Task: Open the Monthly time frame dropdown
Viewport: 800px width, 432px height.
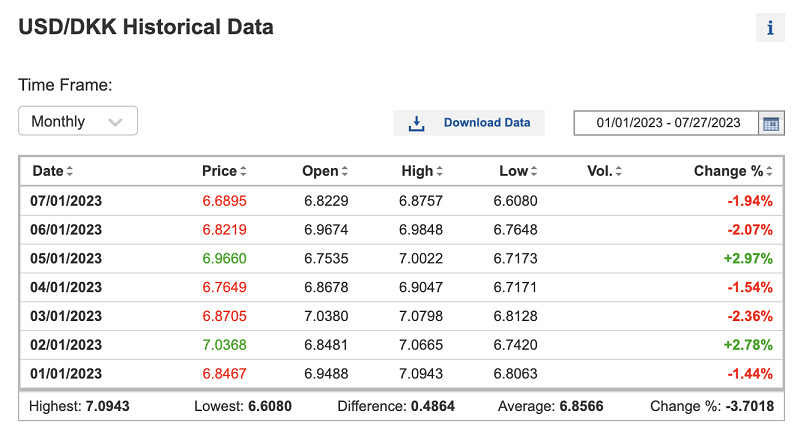Action: [x=77, y=122]
